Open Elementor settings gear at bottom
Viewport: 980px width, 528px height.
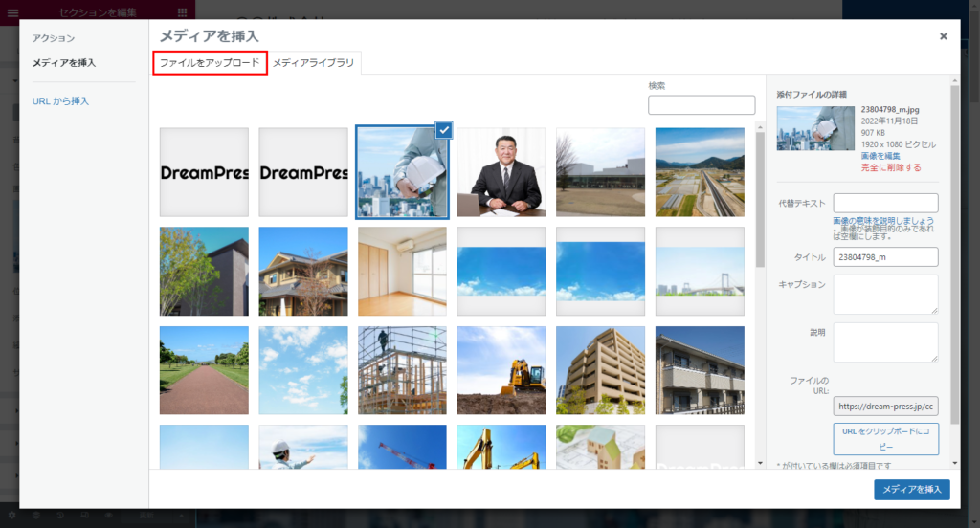pyautogui.click(x=11, y=516)
